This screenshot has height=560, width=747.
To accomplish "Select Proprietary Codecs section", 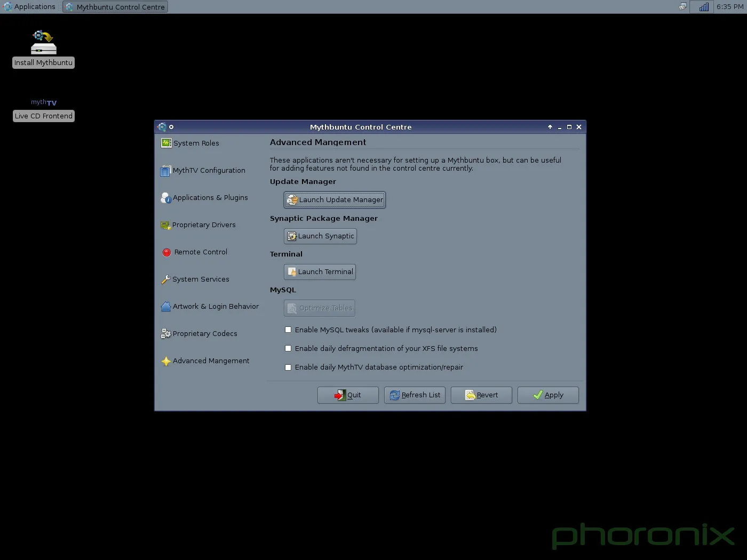I will pos(199,334).
